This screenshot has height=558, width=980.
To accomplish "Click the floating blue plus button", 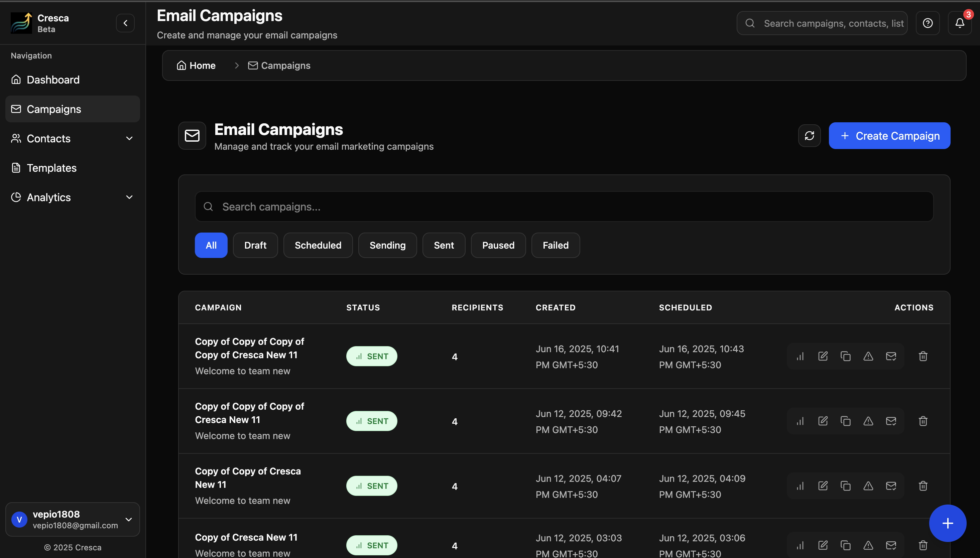I will pos(948,523).
